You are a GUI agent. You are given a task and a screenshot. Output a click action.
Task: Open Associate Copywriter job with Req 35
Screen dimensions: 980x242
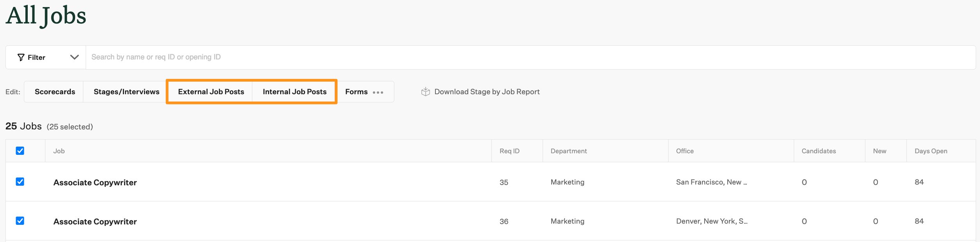95,183
